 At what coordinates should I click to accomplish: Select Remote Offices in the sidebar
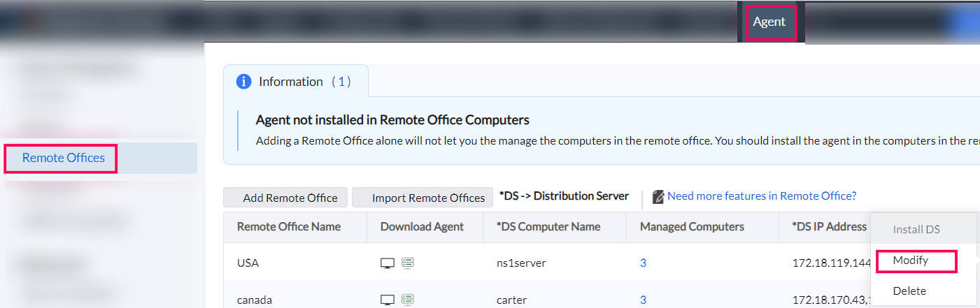click(64, 158)
